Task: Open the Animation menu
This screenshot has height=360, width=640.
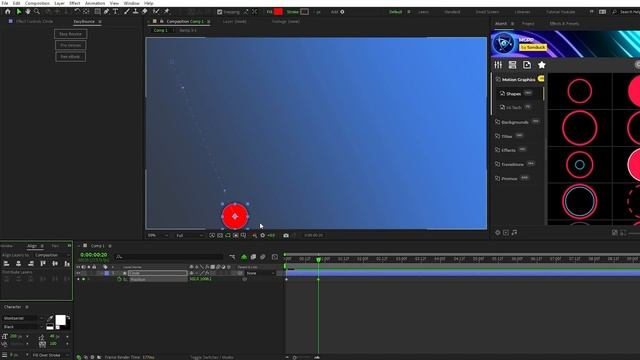Action: point(95,3)
